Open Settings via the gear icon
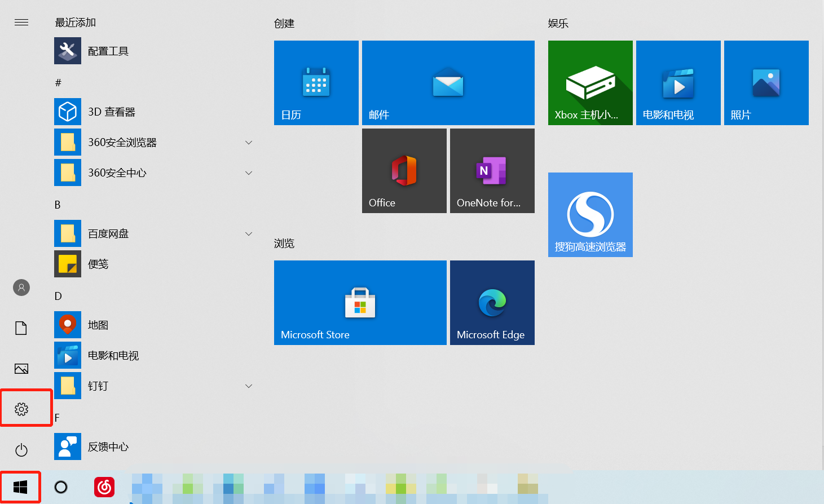The image size is (824, 504). tap(21, 409)
